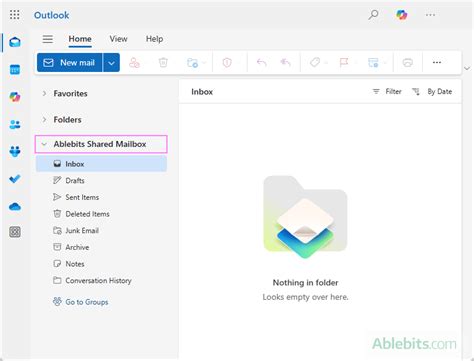
Task: Collapse the Ablebits Shared Mailbox
Action: click(x=44, y=144)
